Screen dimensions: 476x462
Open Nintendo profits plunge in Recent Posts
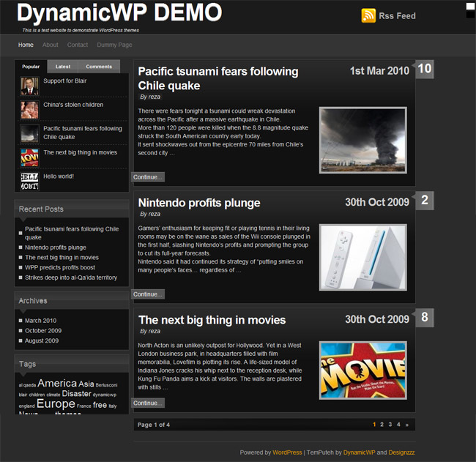click(x=56, y=247)
